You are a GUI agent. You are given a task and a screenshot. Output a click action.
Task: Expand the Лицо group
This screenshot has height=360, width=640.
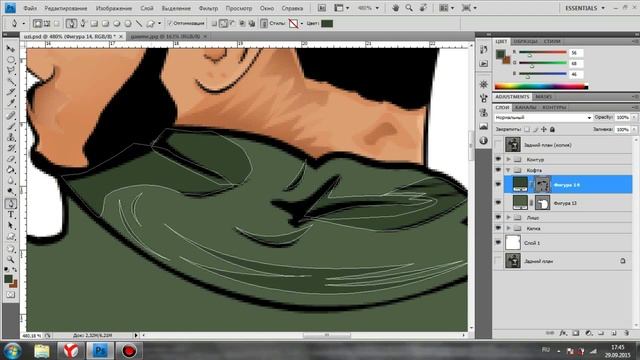509,218
